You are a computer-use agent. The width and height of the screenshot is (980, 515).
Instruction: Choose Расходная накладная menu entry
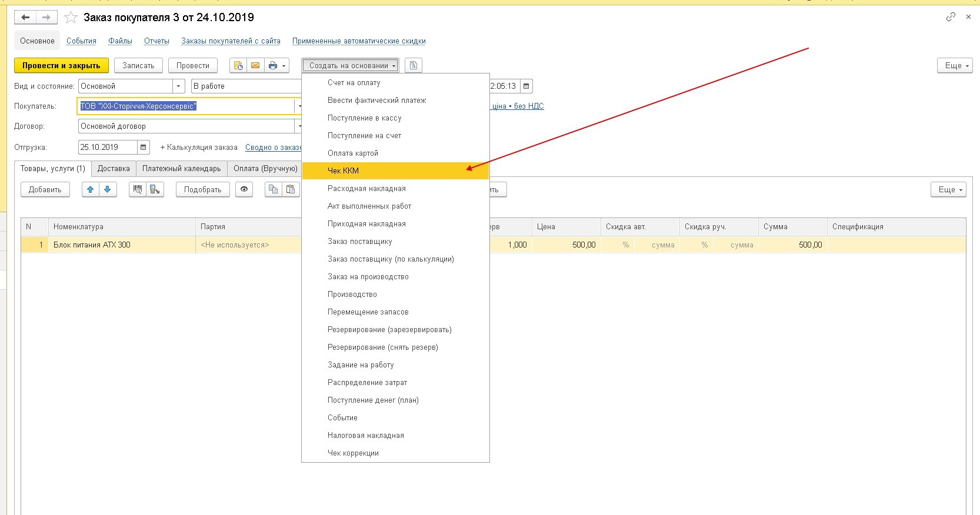click(x=366, y=188)
